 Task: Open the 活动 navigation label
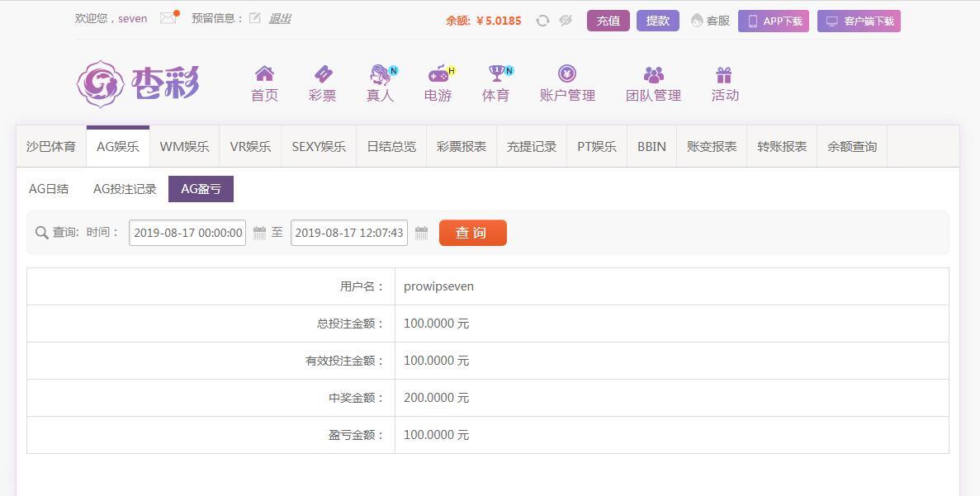(x=725, y=96)
